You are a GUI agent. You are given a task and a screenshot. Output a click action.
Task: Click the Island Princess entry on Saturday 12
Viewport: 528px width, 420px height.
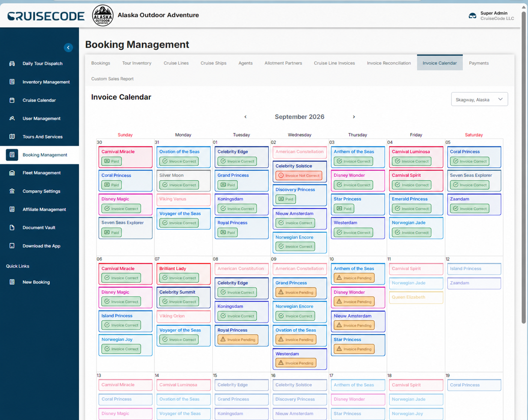(474, 269)
